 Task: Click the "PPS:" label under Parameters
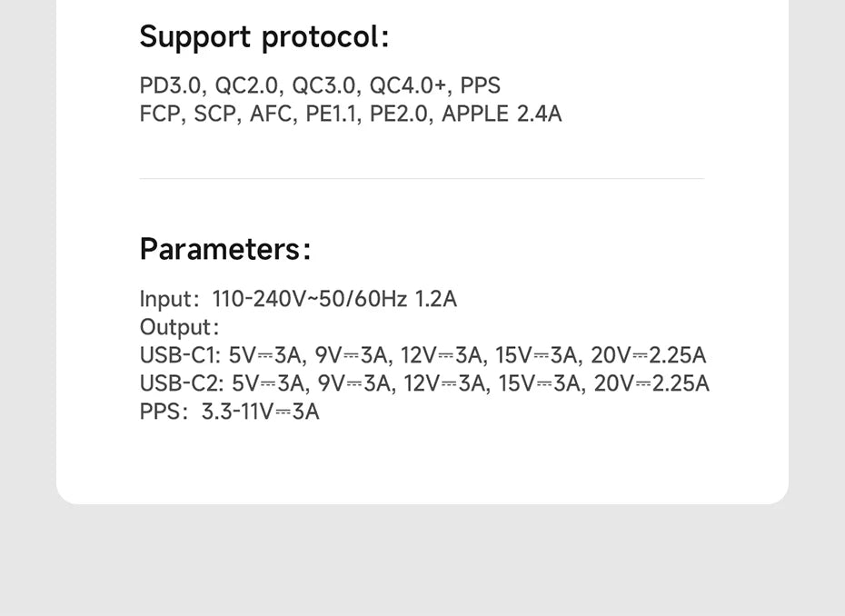[164, 412]
